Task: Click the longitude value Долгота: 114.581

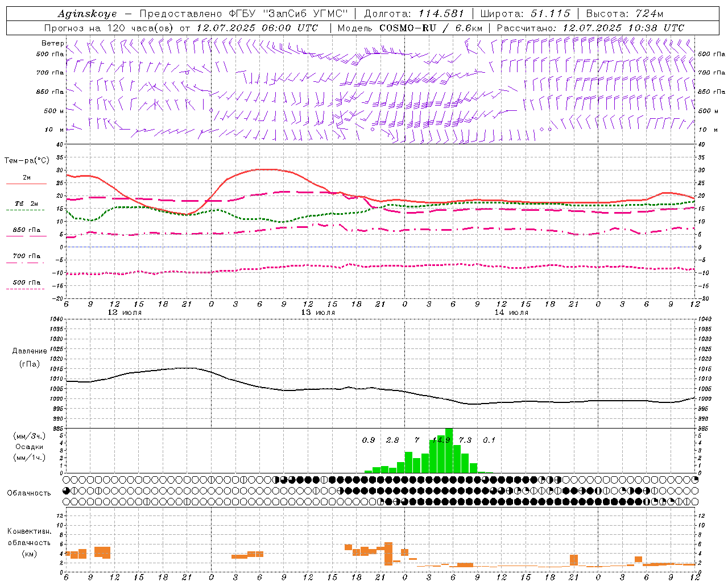Action: click(x=414, y=14)
